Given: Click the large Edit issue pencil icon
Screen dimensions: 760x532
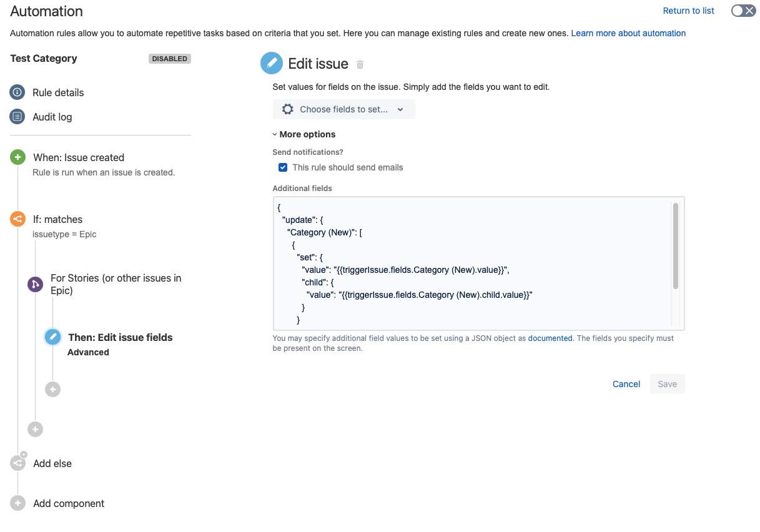Looking at the screenshot, I should pos(271,63).
